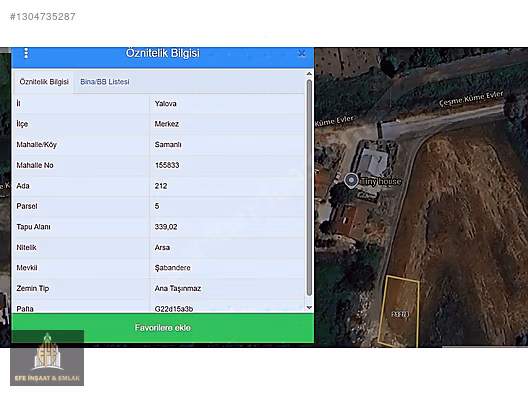Viewport: 528px width, 396px height.
Task: Click the Mevkii value Şabandere
Action: (x=172, y=268)
